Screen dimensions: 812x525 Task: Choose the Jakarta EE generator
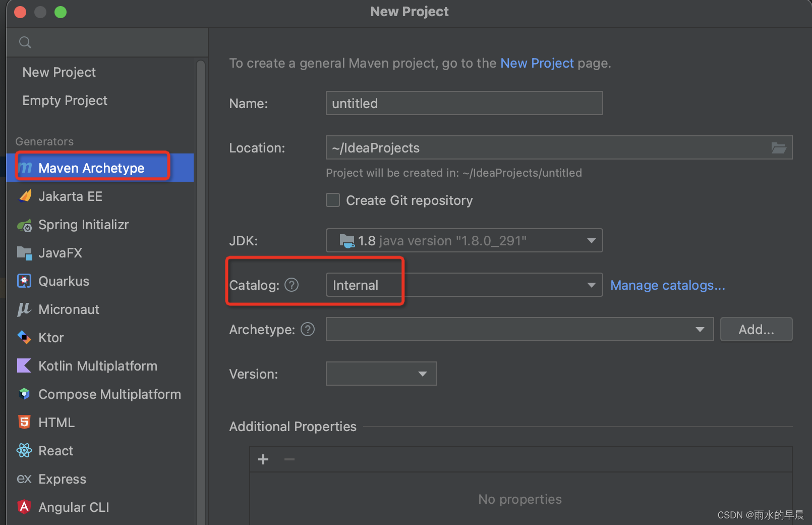click(x=70, y=196)
